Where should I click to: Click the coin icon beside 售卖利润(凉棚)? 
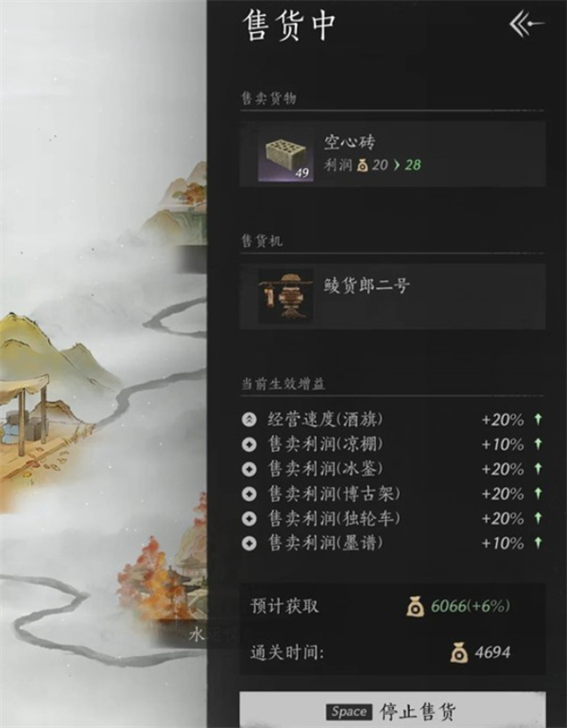(x=249, y=444)
